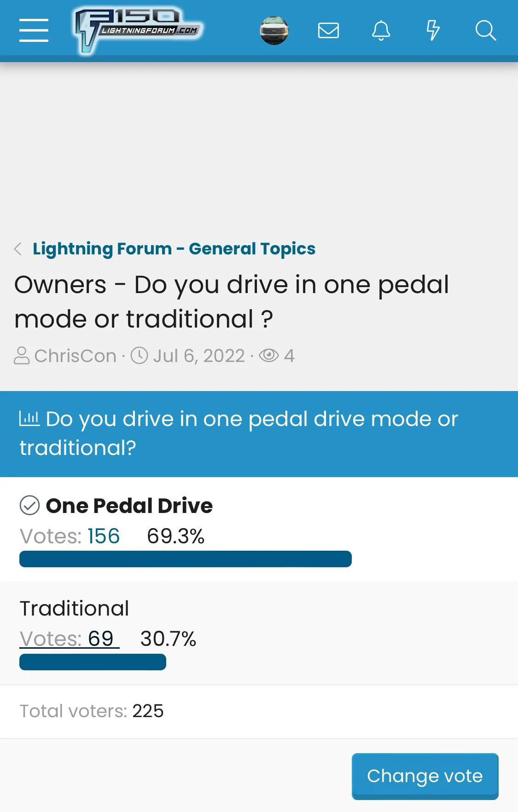The image size is (518, 812).
Task: Click the One Pedal Drive checkmark circle
Action: point(29,506)
